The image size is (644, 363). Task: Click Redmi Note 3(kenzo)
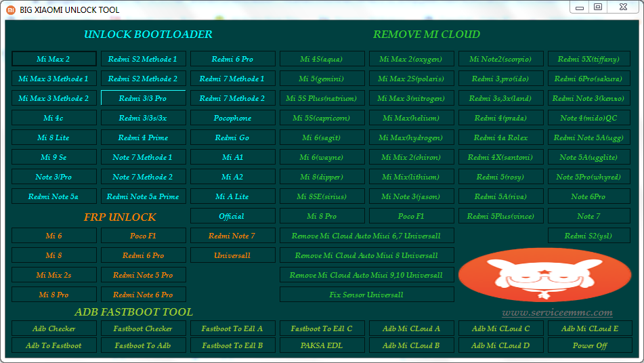click(x=589, y=98)
